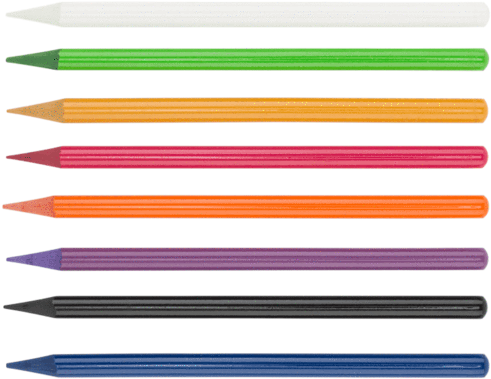Click the black colored pencil
491x379 pixels.
point(245,307)
